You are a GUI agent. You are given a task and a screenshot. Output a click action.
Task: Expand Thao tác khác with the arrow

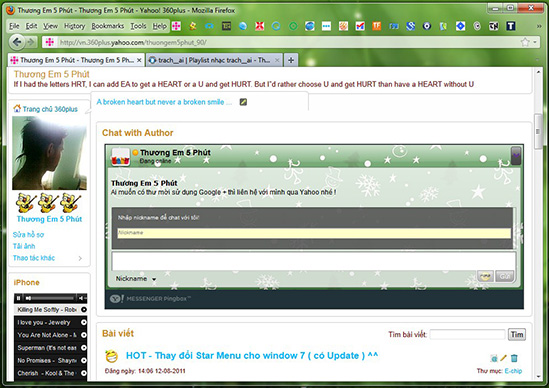point(80,258)
